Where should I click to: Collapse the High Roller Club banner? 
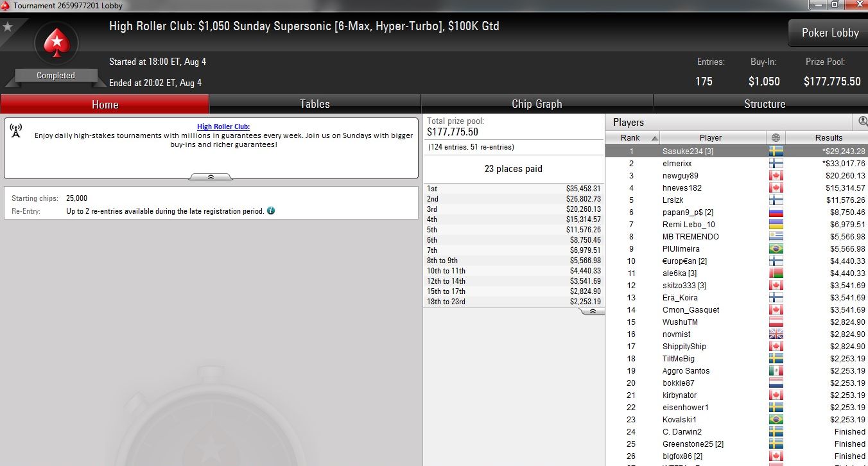(211, 177)
